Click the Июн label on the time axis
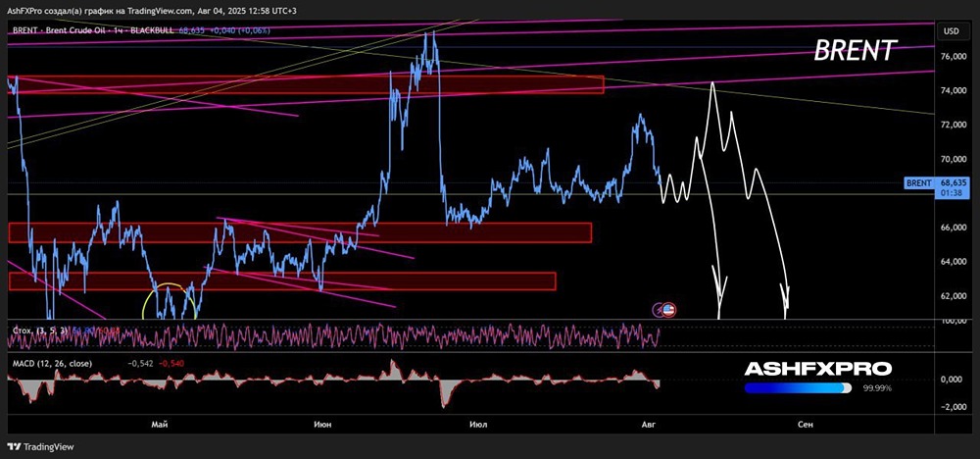The height and width of the screenshot is (459, 980). pos(323,425)
